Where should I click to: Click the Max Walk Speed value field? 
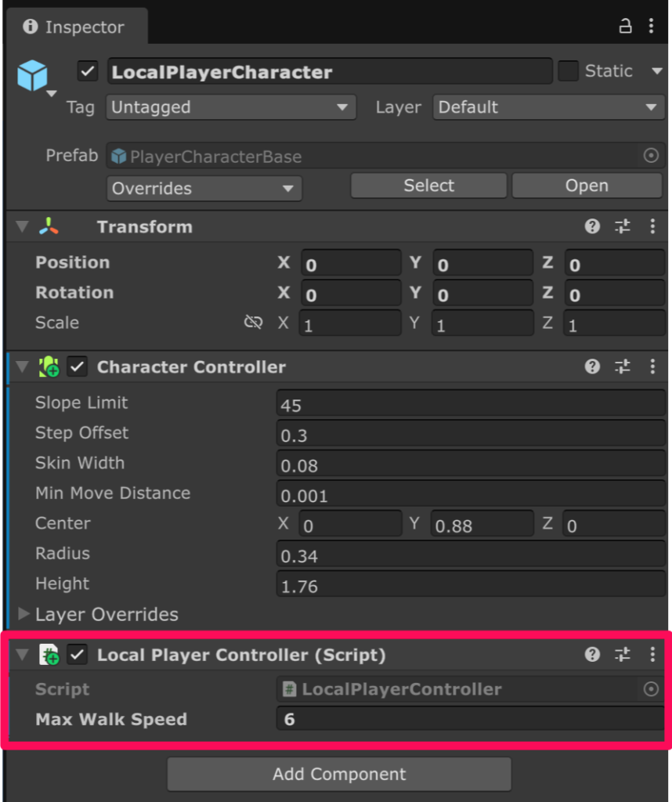coord(470,719)
